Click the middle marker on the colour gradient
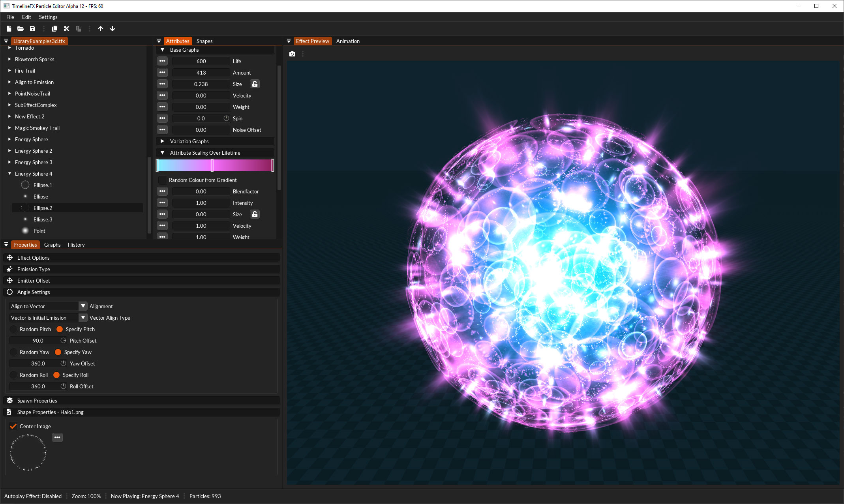The image size is (844, 504). (x=212, y=165)
